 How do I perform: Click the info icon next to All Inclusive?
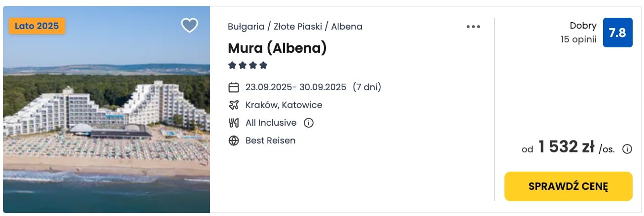(x=309, y=123)
